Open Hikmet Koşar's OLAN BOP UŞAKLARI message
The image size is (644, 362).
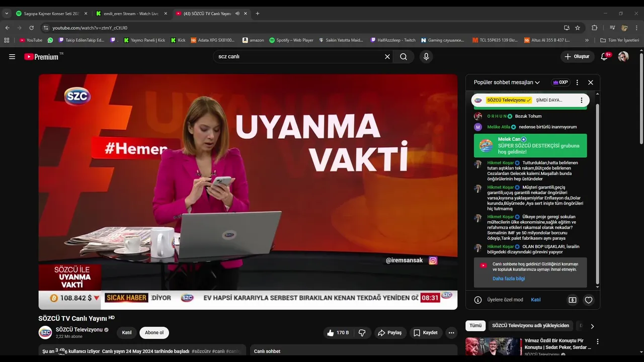pyautogui.click(x=531, y=249)
